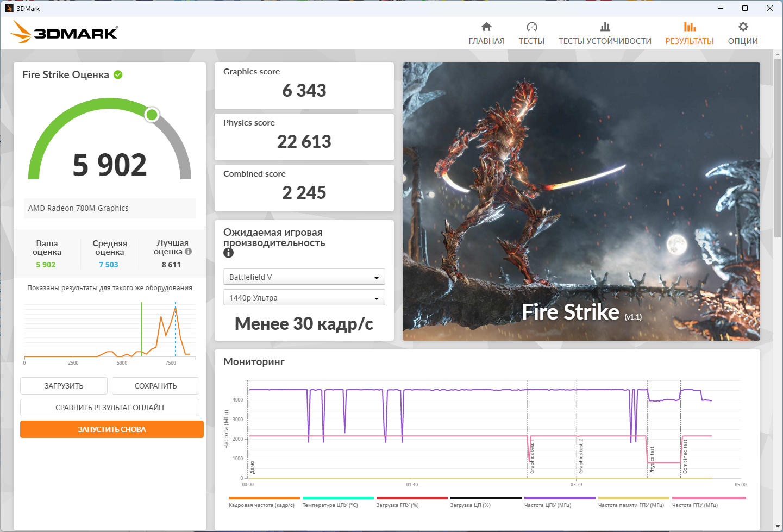
Task: Click the vertical scrollbar thumb
Action: 778,148
